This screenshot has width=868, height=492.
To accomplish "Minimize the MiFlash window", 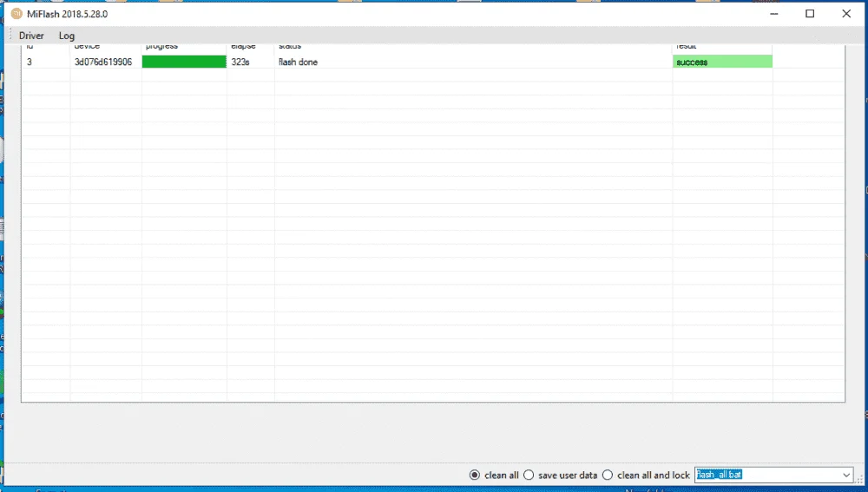I will tap(774, 14).
